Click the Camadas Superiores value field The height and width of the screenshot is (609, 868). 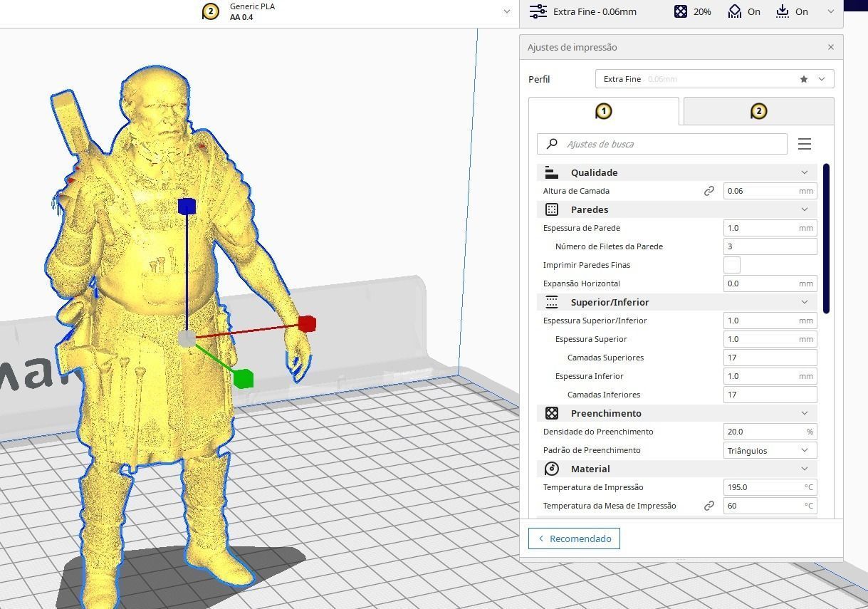pos(769,357)
